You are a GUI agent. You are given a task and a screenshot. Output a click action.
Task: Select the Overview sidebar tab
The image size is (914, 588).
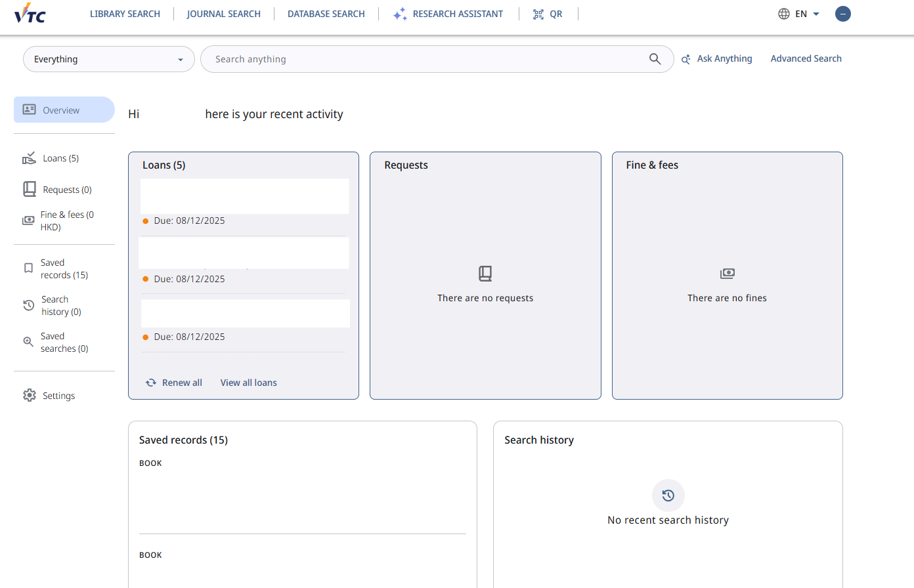pos(64,110)
